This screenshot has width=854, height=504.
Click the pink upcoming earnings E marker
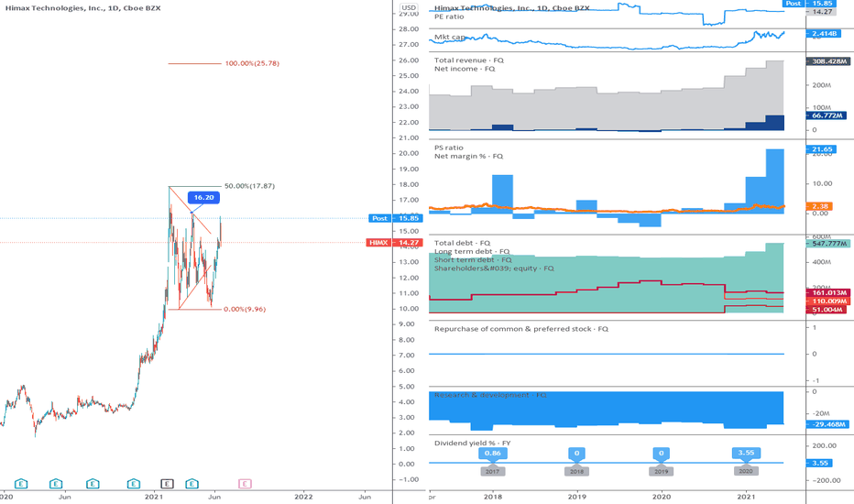tap(245, 483)
